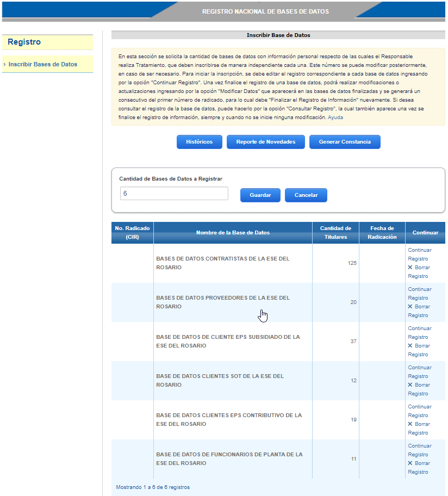Continue registration for EPS CONTRIBUTIVO database
Image resolution: width=448 pixels, height=496 pixels.
(x=420, y=411)
